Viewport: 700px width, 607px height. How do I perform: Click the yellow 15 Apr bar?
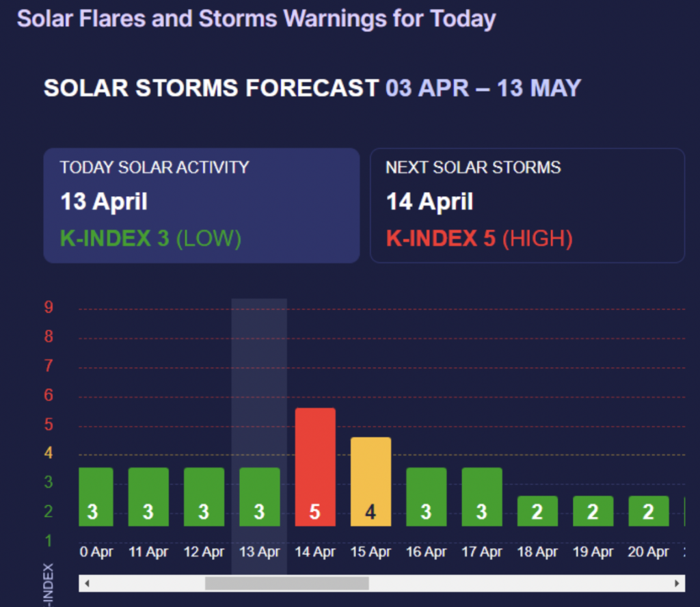tap(371, 482)
